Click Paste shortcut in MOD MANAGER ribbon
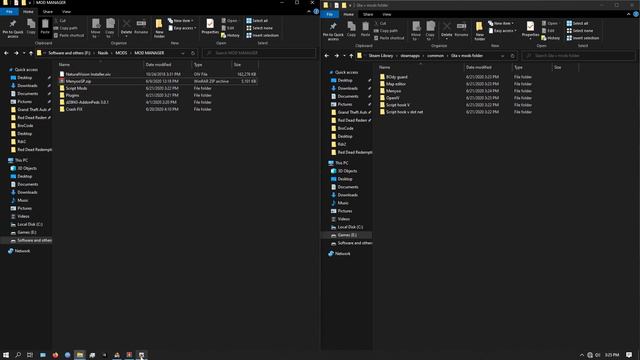Viewport: 640px width, 360px height. coord(69,36)
